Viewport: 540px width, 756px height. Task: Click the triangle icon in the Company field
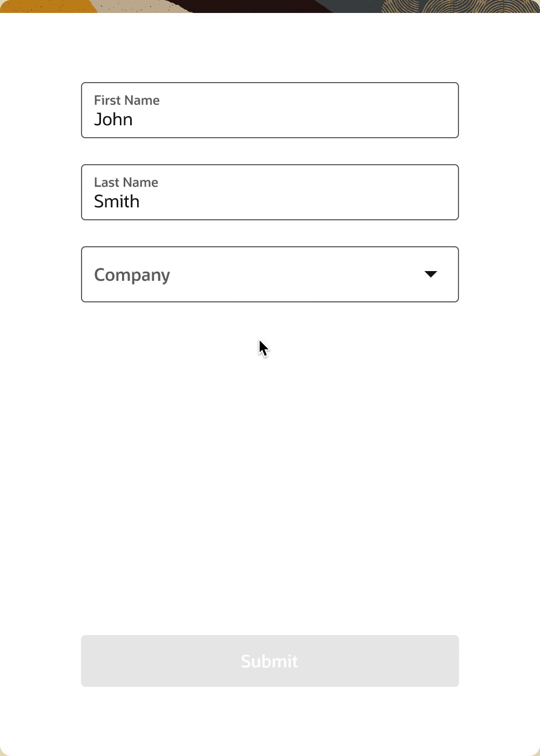pyautogui.click(x=430, y=274)
